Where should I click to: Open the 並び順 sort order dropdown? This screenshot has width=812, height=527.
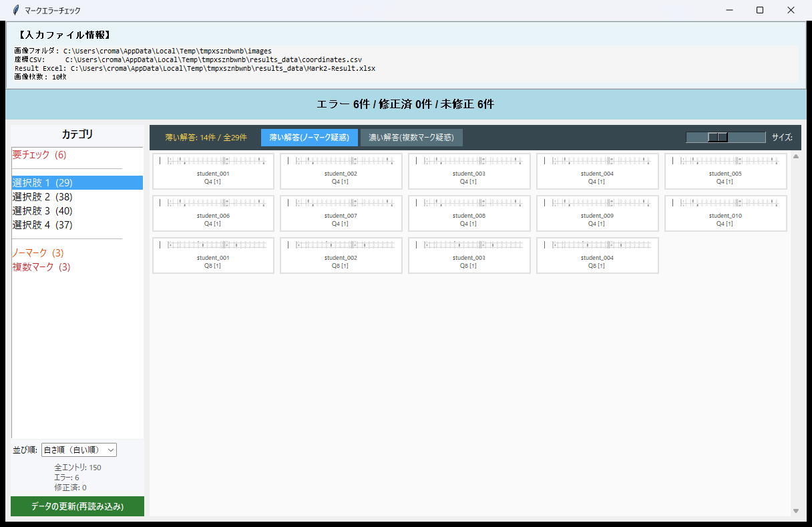[79, 450]
